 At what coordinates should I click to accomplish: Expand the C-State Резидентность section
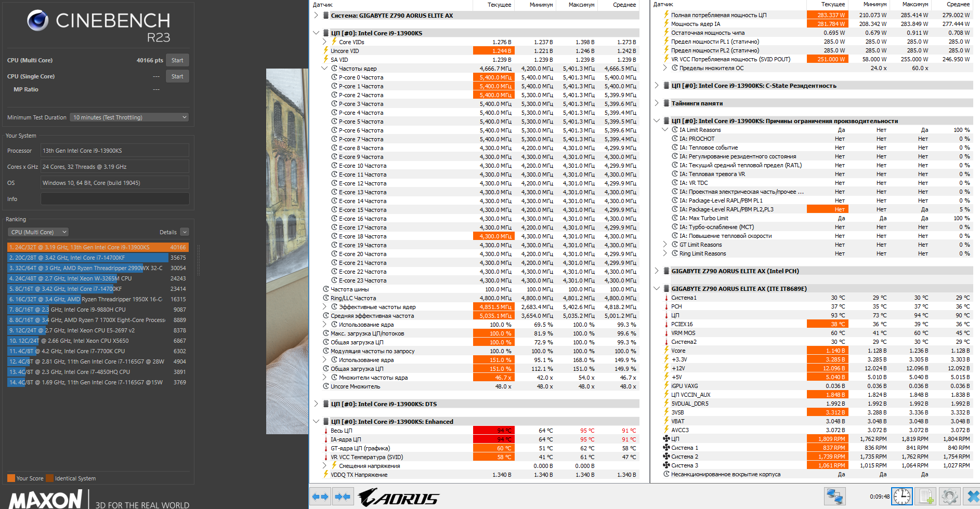[x=657, y=86]
